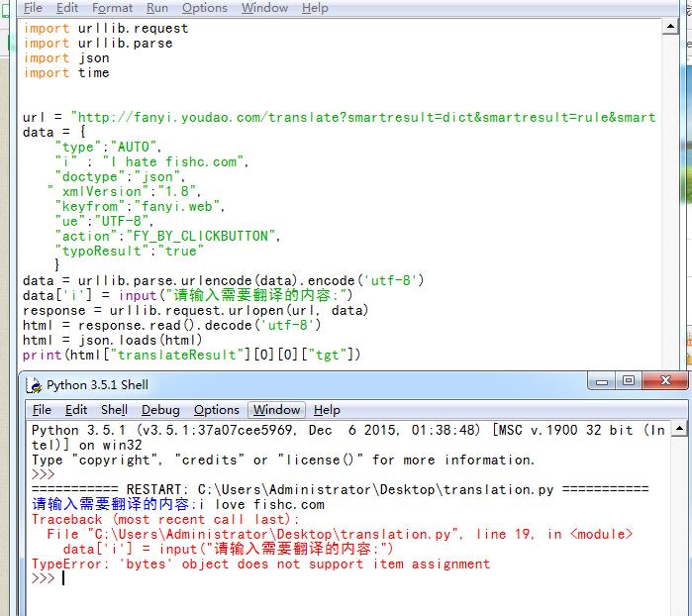
Task: Click the shell scrollbar up arrow
Action: [679, 429]
